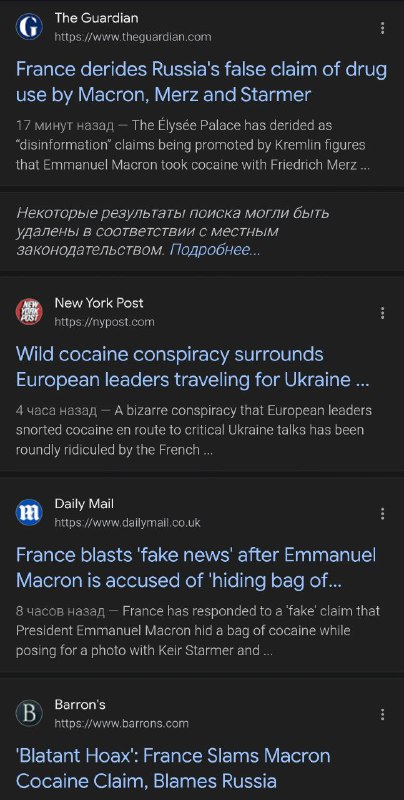Image resolution: width=404 pixels, height=800 pixels.
Task: Tap the Daily Mail snippet text
Action: click(198, 631)
